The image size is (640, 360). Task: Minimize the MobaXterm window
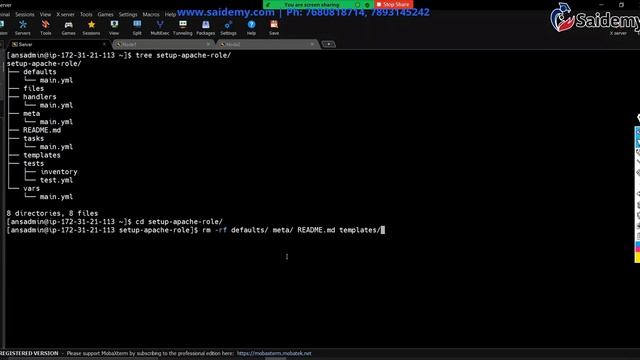pyautogui.click(x=601, y=4)
